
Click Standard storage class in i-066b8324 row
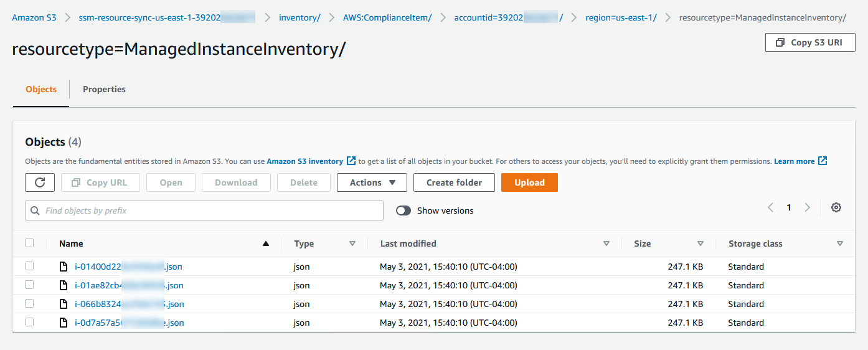(x=746, y=304)
